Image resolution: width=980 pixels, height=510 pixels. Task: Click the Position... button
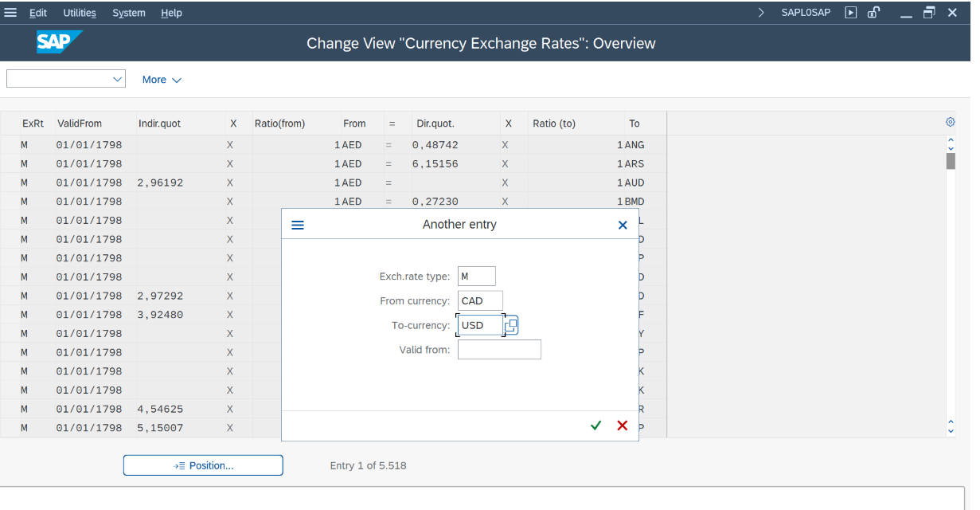coord(203,465)
